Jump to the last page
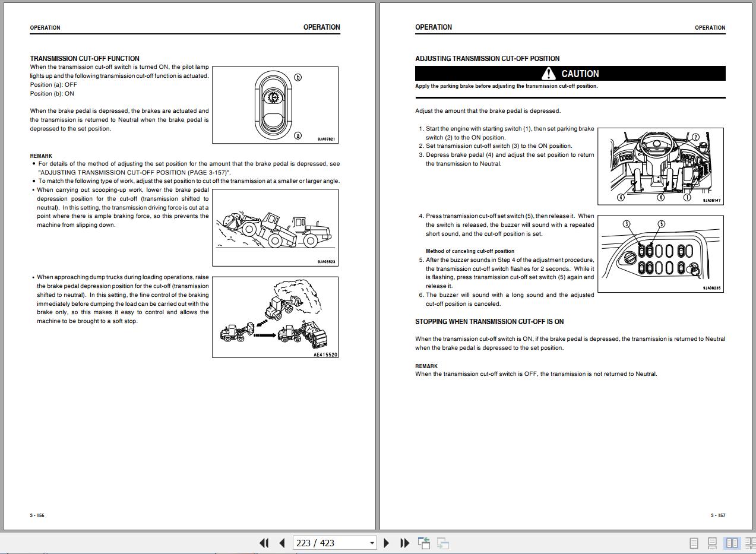This screenshot has width=756, height=554. (x=405, y=543)
